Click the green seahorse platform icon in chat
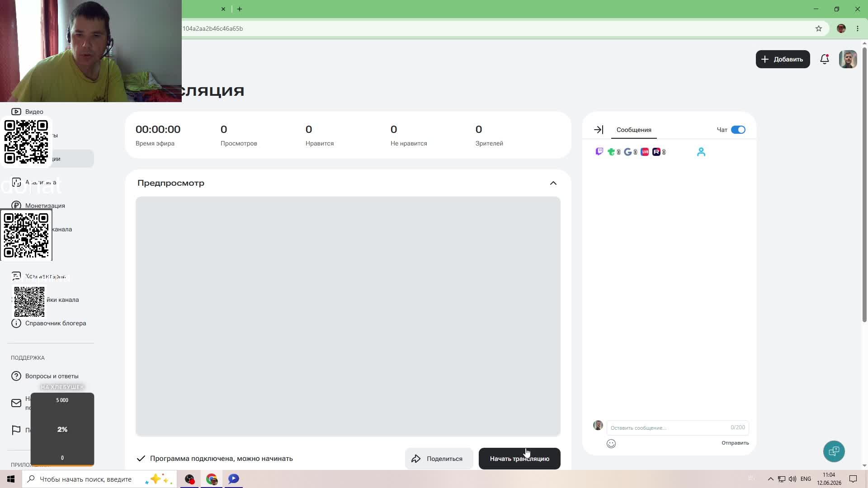Image resolution: width=868 pixels, height=488 pixels. point(611,152)
